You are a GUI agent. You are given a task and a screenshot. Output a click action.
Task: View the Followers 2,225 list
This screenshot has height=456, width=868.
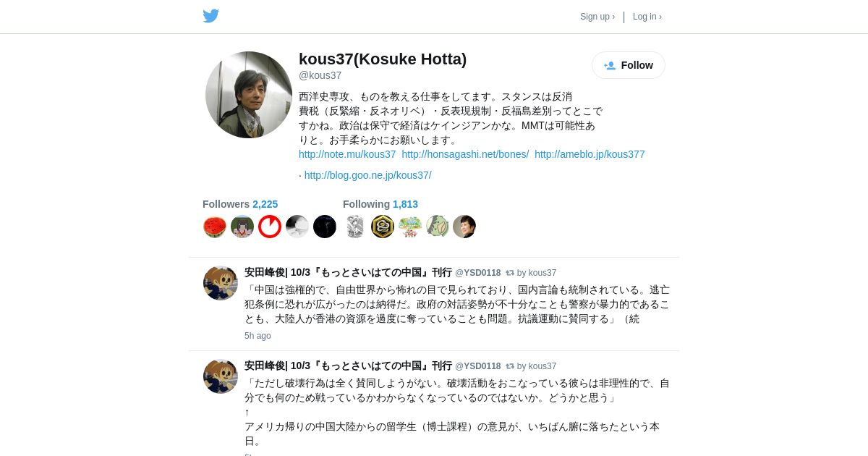pyautogui.click(x=240, y=204)
